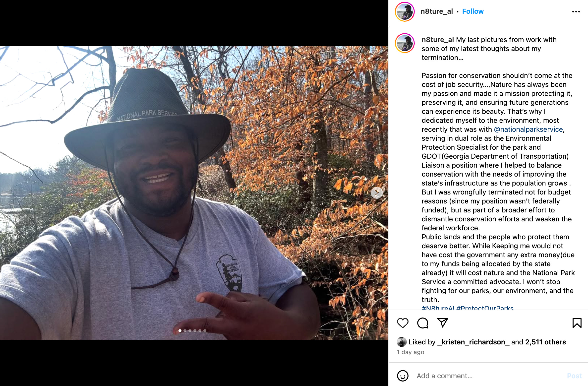Advance to next photo with arrow
The height and width of the screenshot is (386, 588).
pyautogui.click(x=377, y=193)
